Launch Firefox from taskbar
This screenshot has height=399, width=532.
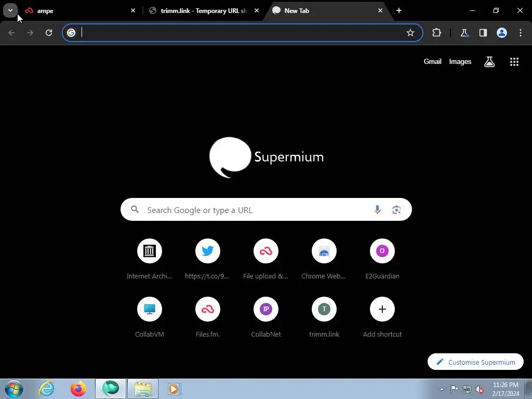(78, 389)
